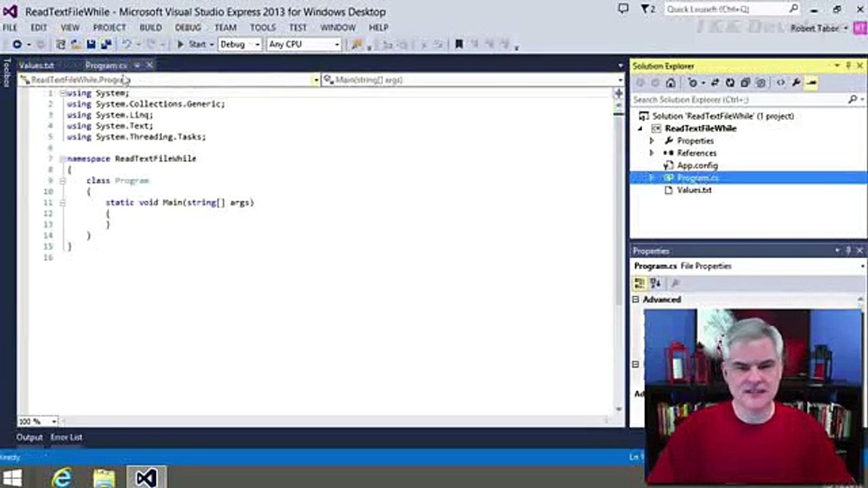The width and height of the screenshot is (868, 488).
Task: Collapse the Advanced category in Properties panel
Action: point(636,300)
